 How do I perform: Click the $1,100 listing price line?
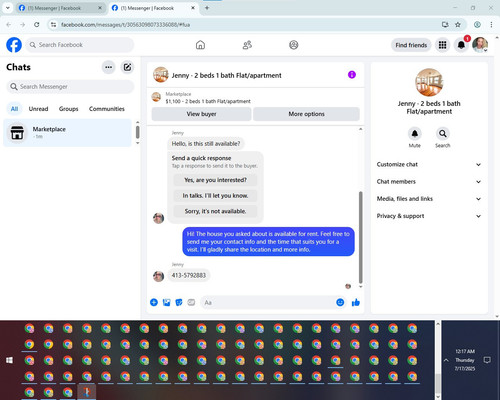(208, 101)
